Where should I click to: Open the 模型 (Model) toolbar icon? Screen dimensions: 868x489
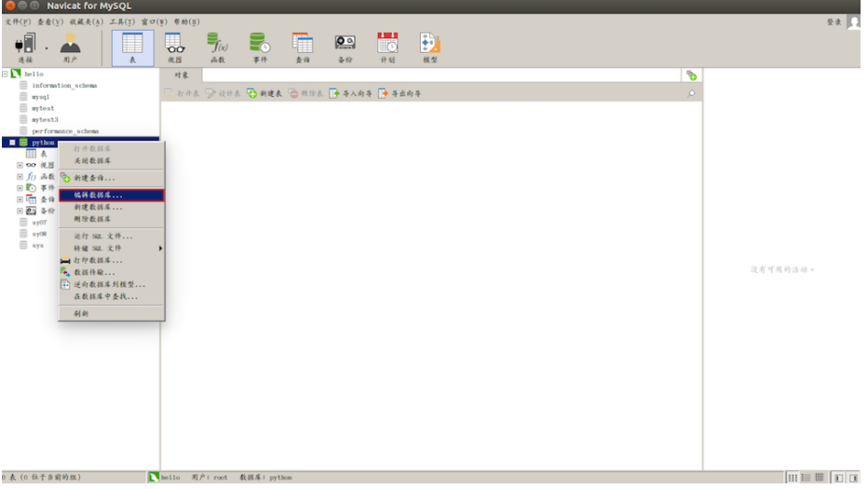430,48
